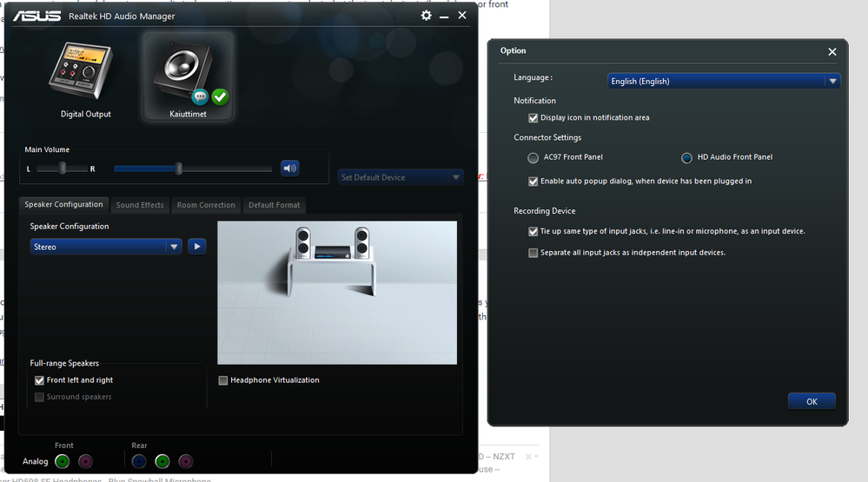
Task: Open settings via the gear icon
Action: (426, 16)
